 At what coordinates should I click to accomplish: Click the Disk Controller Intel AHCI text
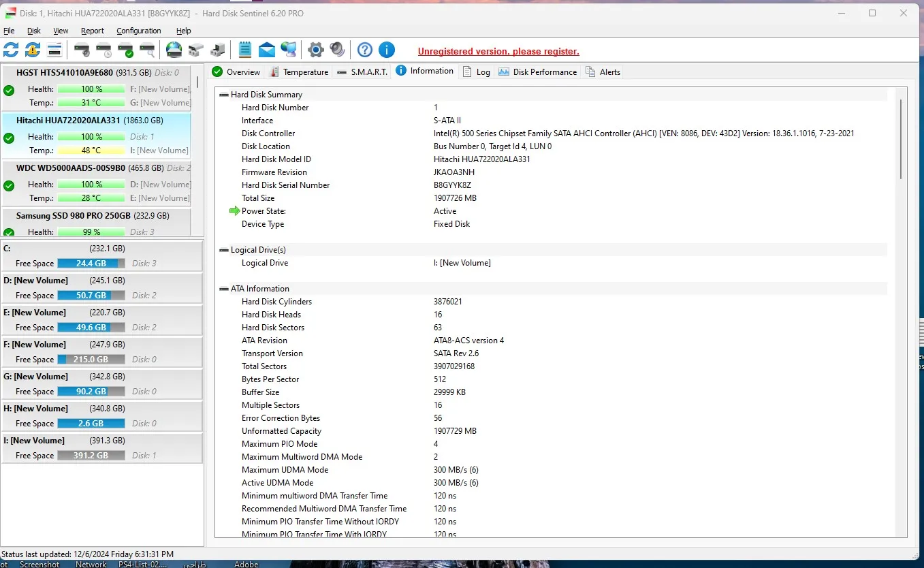point(643,133)
